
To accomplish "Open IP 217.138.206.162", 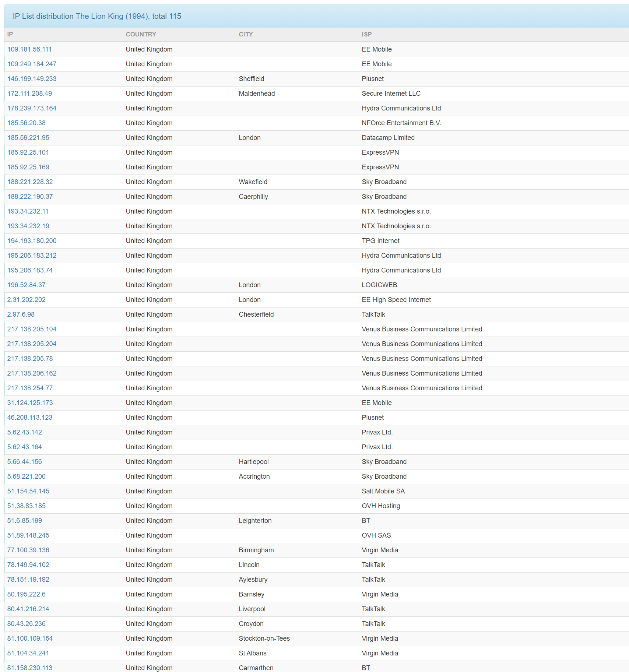I will (x=32, y=373).
